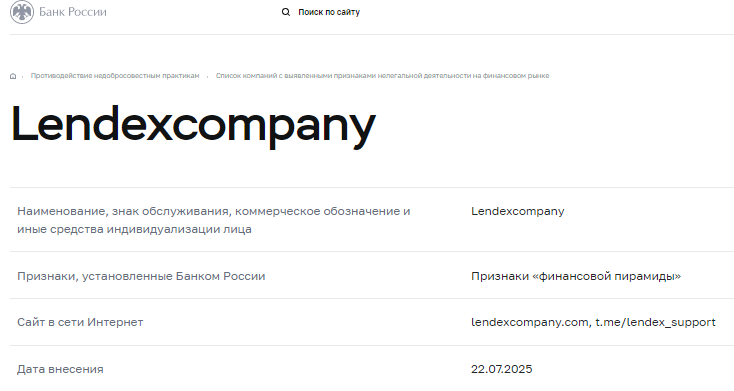Image resolution: width=734 pixels, height=391 pixels.
Task: Open the home page via the "Банк России" wordmark
Action: click(x=73, y=12)
